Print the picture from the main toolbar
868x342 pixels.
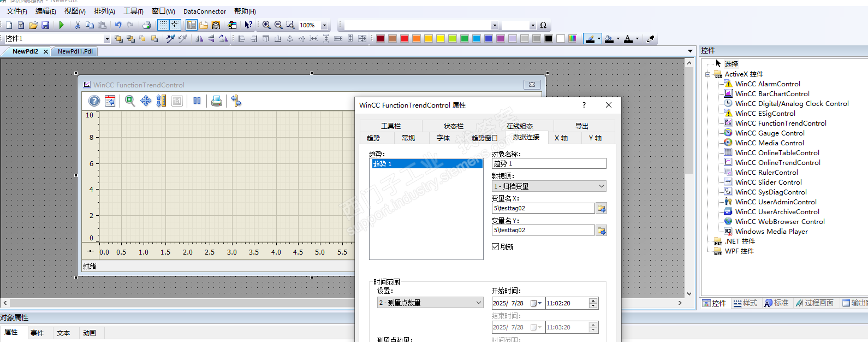(x=146, y=25)
